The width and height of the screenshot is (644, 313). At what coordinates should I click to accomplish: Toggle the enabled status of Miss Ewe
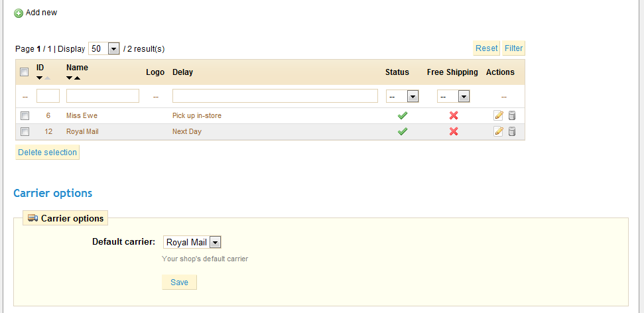pyautogui.click(x=402, y=115)
